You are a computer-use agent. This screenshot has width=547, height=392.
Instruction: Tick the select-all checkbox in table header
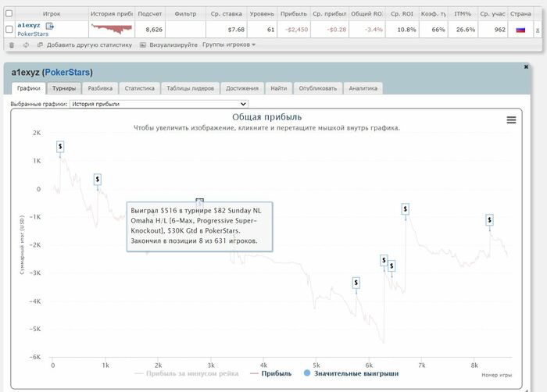[x=9, y=13]
